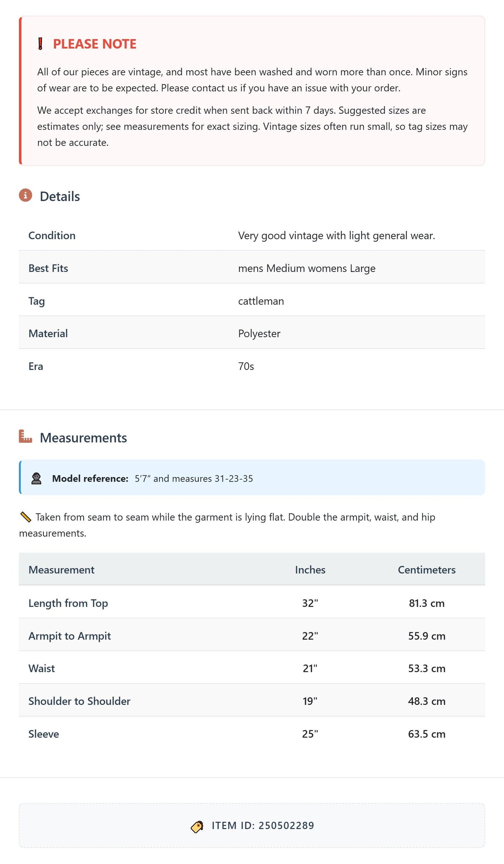
Task: Click the price tag icon near Item ID
Action: coord(197,826)
